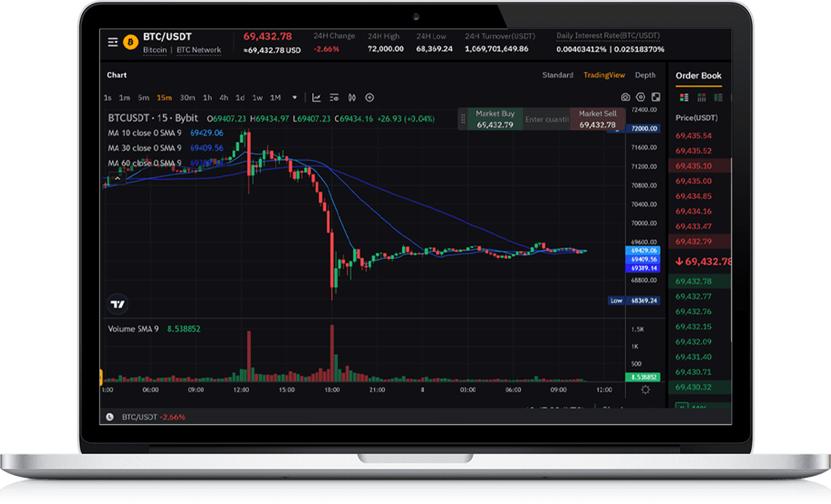Image resolution: width=831 pixels, height=504 pixels.
Task: Open the hamburger menu beside BTC/USDT
Action: [113, 42]
